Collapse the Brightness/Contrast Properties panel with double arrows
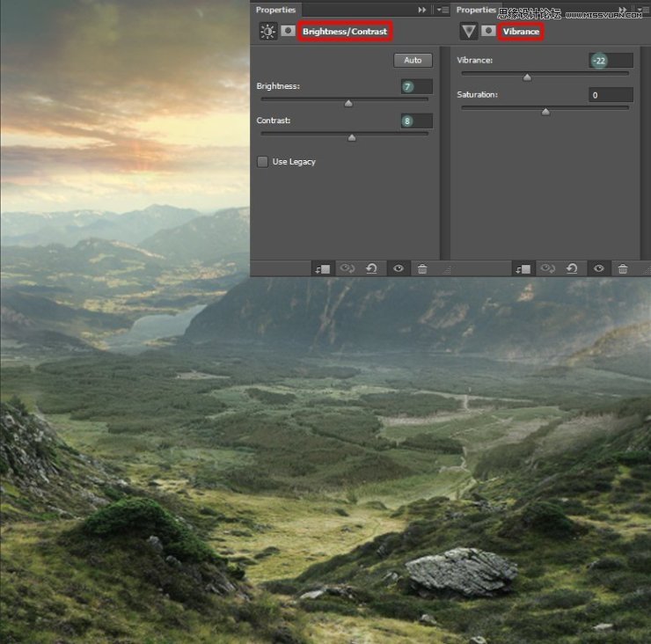The height and width of the screenshot is (644, 651). [421, 10]
